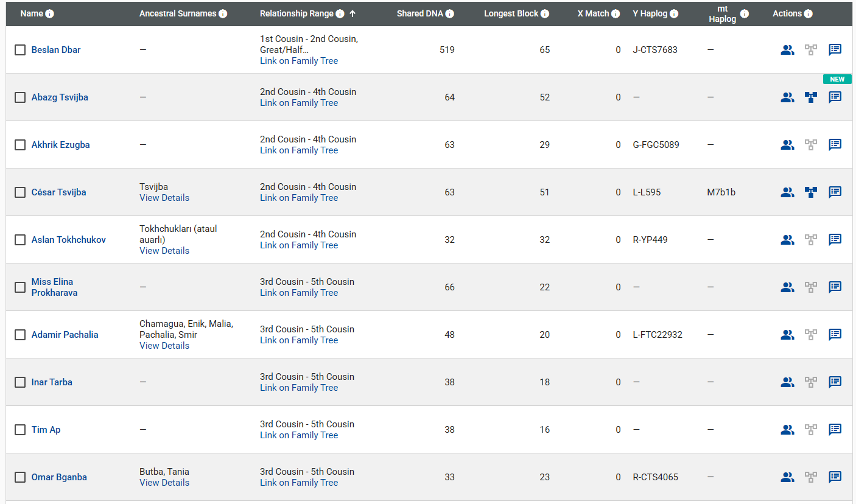
Task: View Details for César Tsvijba surnames
Action: tap(164, 198)
